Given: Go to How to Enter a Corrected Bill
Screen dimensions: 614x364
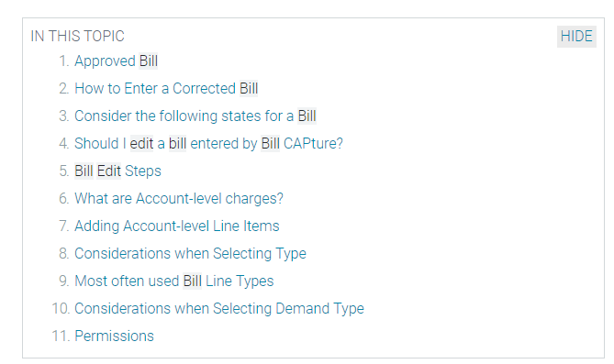Looking at the screenshot, I should pos(166,88).
